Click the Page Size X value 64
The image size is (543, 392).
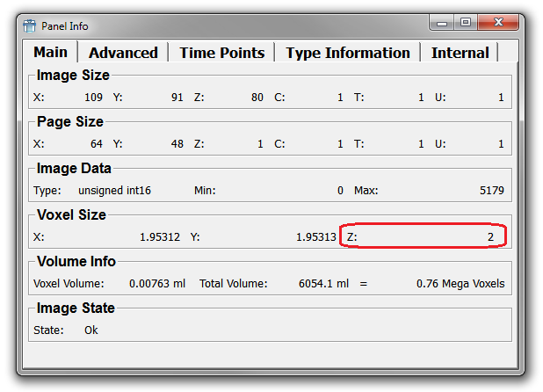tap(97, 143)
